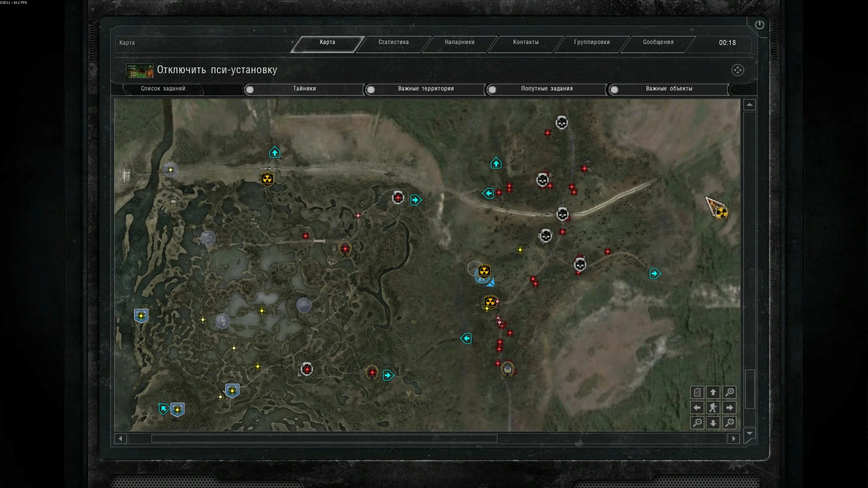Pan map down with arrow button

coord(713,423)
